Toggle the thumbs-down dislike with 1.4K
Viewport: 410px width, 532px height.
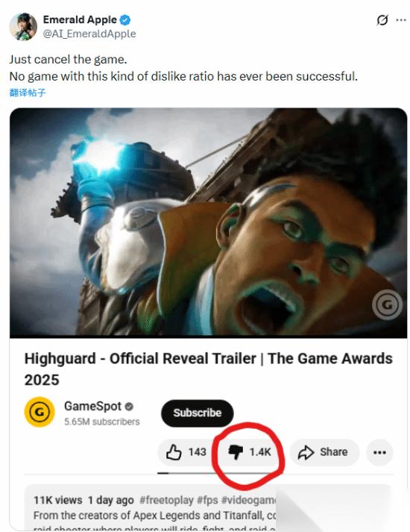click(x=250, y=452)
